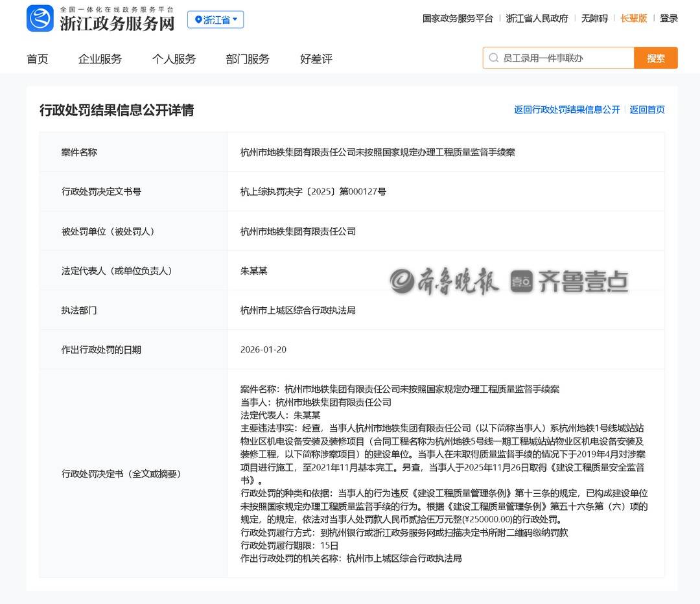Screen dimensions: 700x604
Task: Select the 部门服务 nav item
Action: click(248, 59)
